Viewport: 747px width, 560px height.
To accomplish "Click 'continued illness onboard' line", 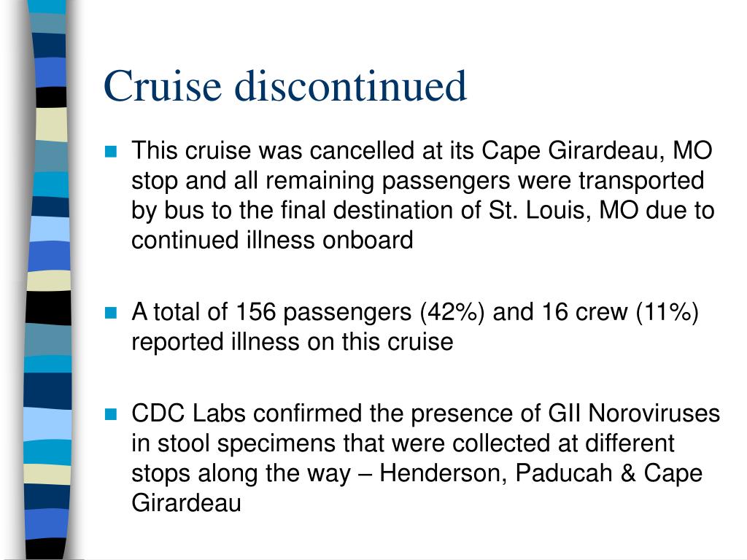I will [x=272, y=239].
